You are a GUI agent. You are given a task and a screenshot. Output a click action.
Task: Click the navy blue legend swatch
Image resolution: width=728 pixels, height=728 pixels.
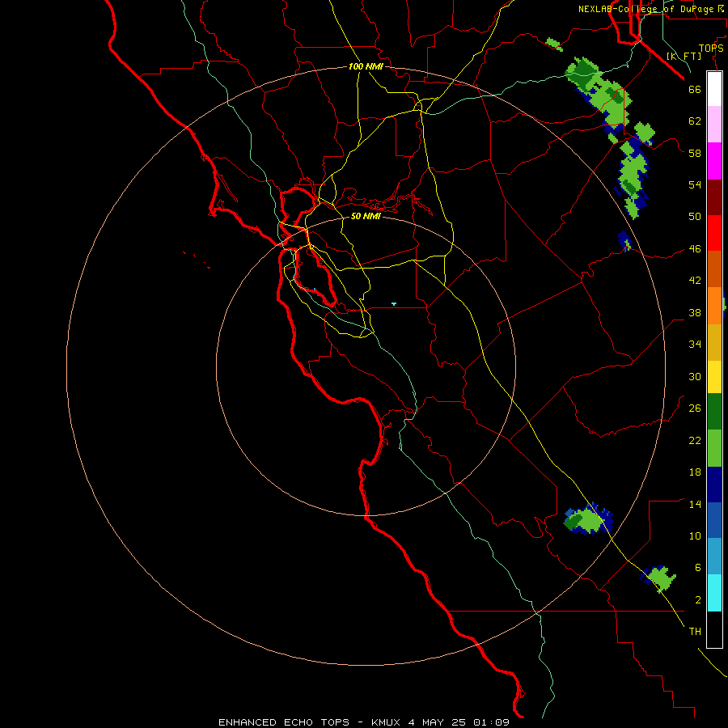pyautogui.click(x=714, y=485)
